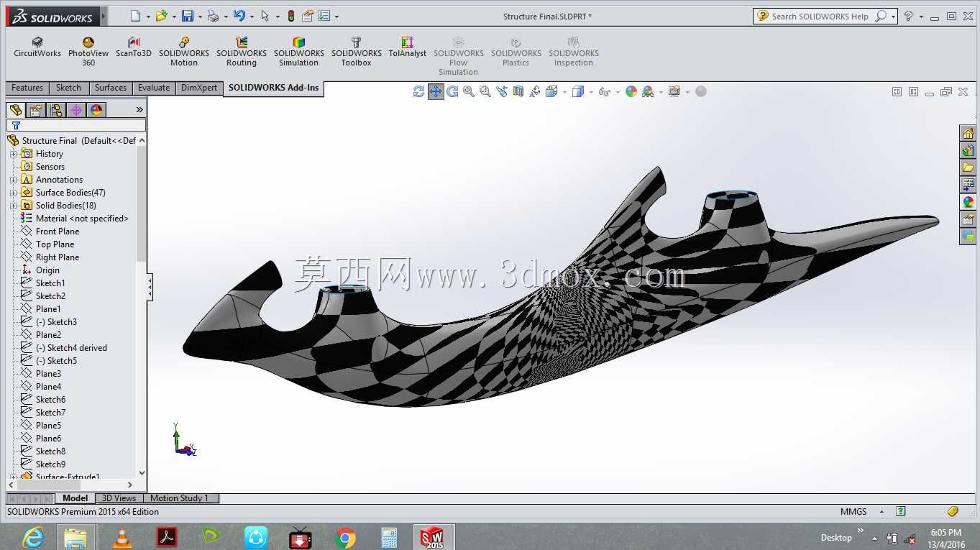Open the Appearances task pane tab
Image resolution: width=980 pixels, height=550 pixels.
[968, 202]
